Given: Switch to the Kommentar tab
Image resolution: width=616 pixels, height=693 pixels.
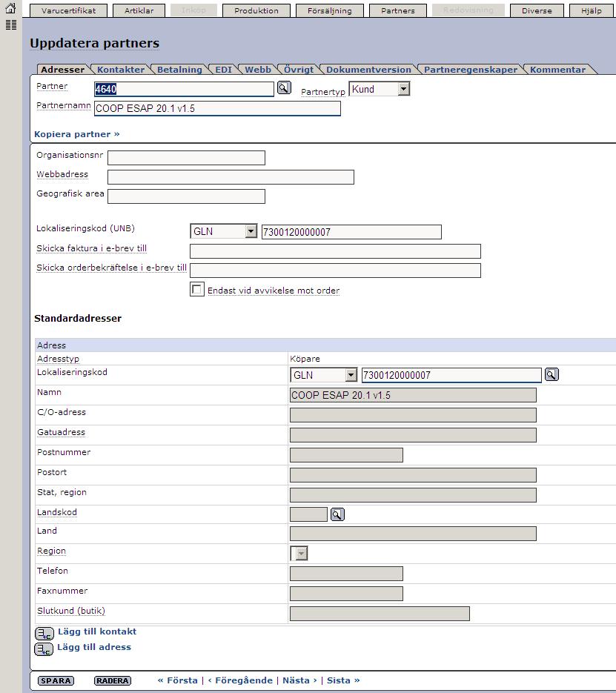Looking at the screenshot, I should click(x=557, y=70).
